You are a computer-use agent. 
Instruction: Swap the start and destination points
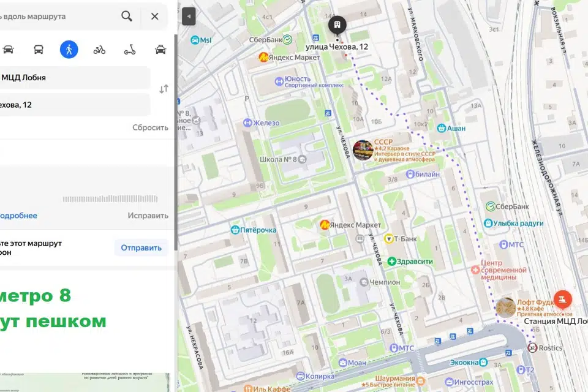164,89
